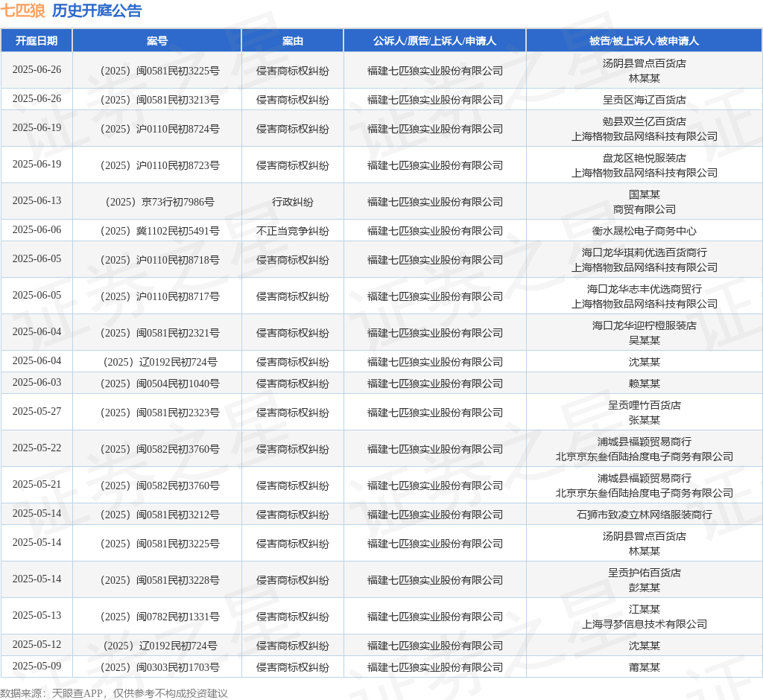Click defendant 呈贡哩竹百货店
The height and width of the screenshot is (700, 763).
(x=645, y=405)
